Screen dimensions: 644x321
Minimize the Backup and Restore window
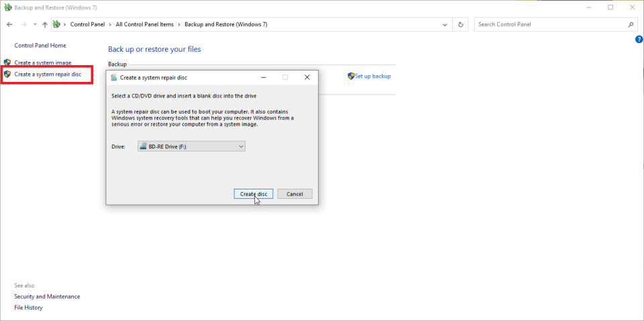pos(590,7)
